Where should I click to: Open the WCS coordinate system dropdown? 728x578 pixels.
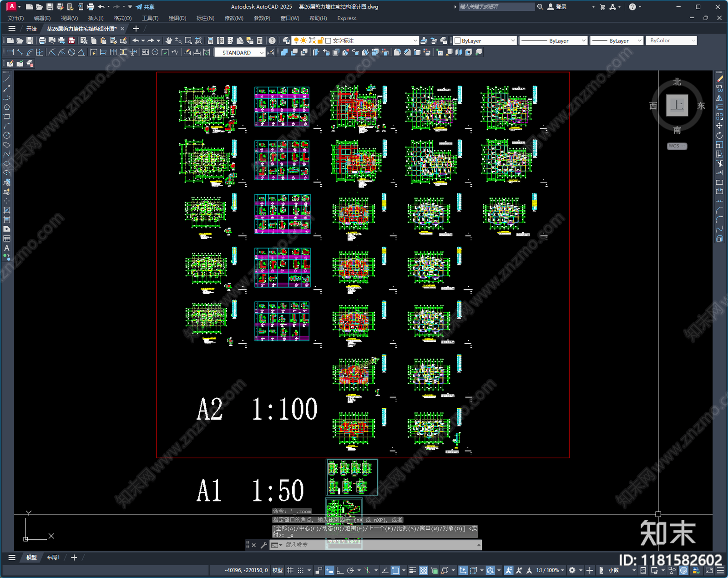tap(677, 146)
